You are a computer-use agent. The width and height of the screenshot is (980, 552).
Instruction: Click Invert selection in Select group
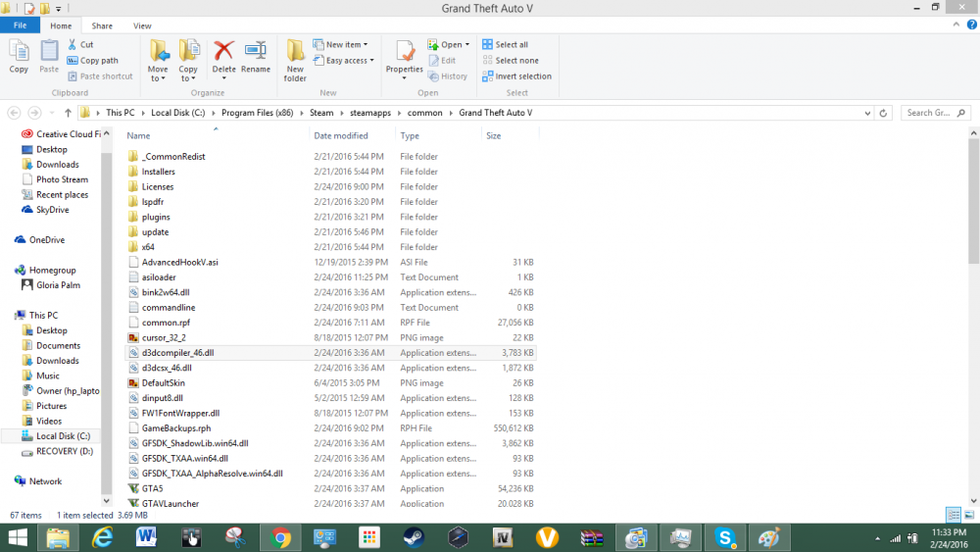516,76
